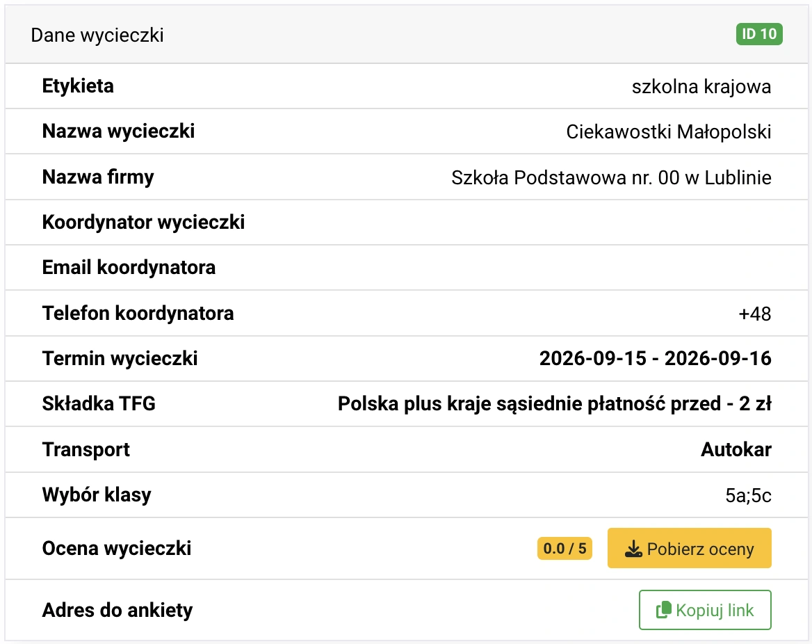812x644 pixels.
Task: Click the Termin wycieczki label
Action: (x=120, y=359)
